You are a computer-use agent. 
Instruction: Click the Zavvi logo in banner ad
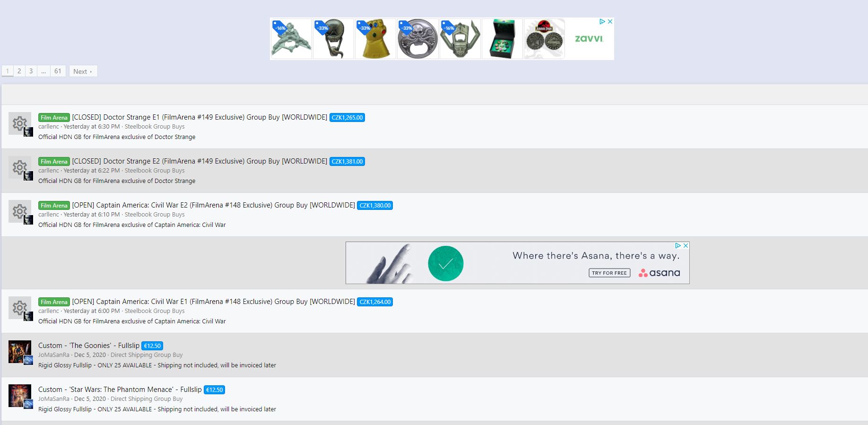pos(589,39)
